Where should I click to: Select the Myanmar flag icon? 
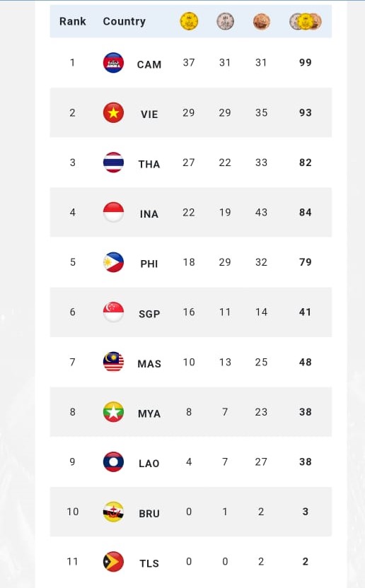[113, 412]
